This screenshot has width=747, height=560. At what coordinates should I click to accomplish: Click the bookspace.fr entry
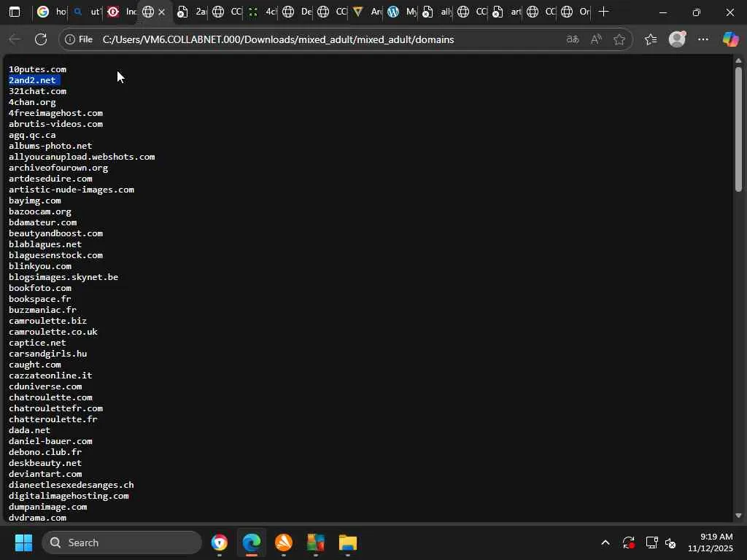pyautogui.click(x=40, y=299)
